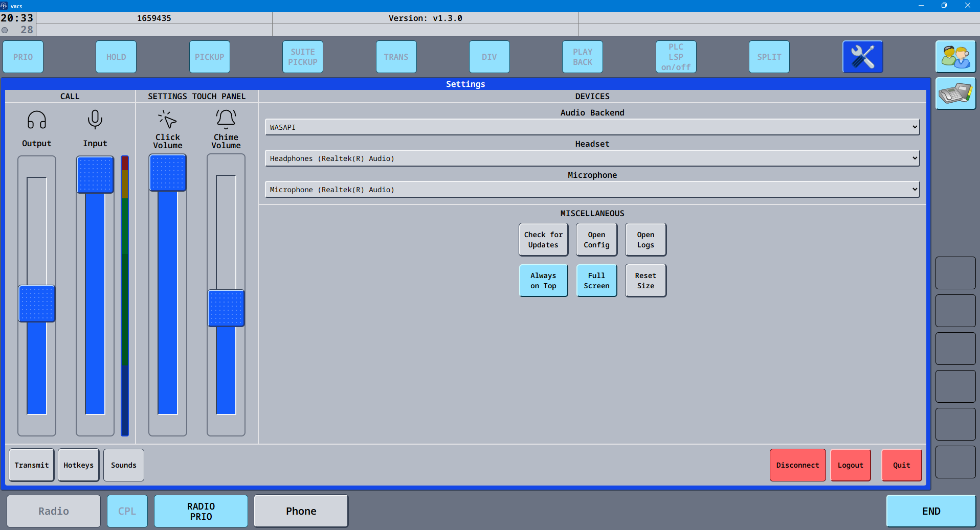
Task: Click the telephone device icon in right sidebar
Action: coord(955,94)
